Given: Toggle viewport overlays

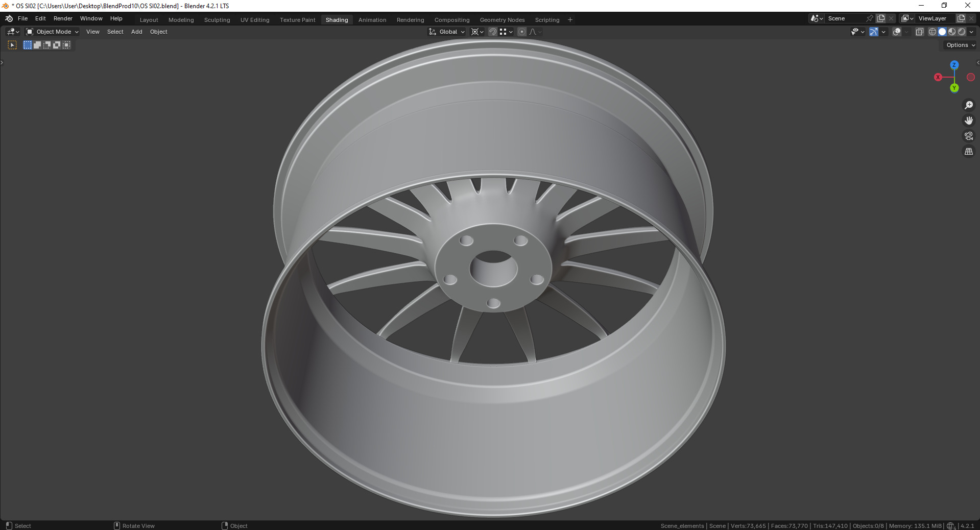Looking at the screenshot, I should click(896, 32).
